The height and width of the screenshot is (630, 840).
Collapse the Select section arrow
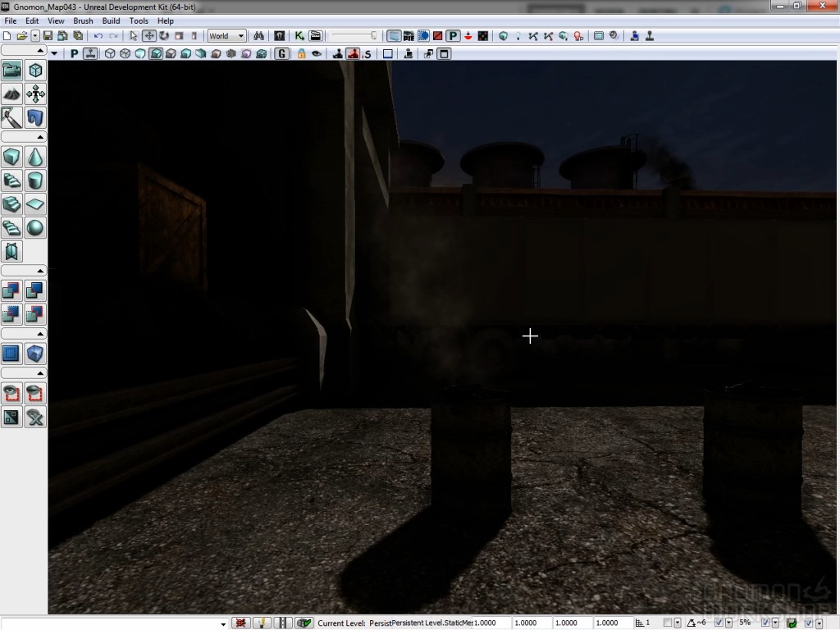point(40,373)
